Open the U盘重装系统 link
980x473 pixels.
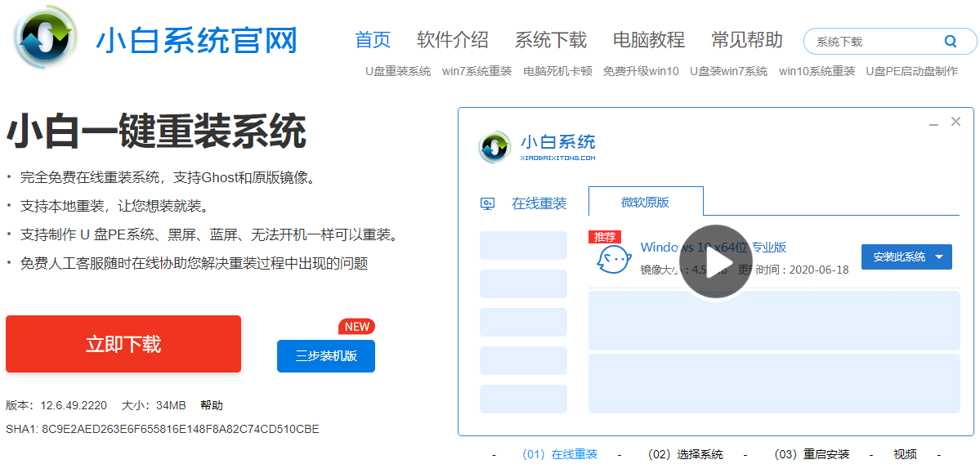click(398, 71)
